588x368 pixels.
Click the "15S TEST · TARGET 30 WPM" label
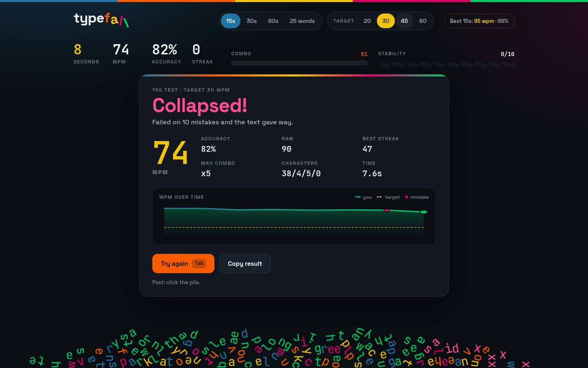[191, 90]
